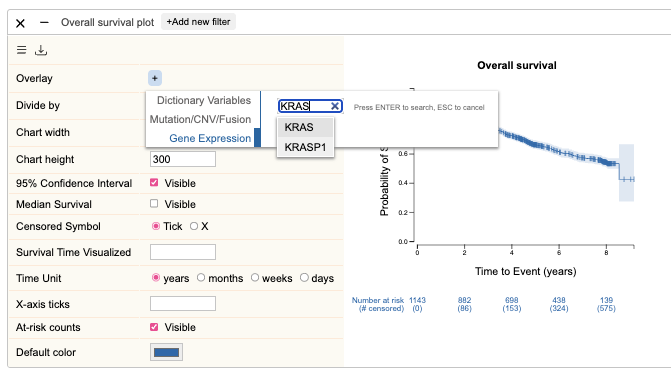
Task: Select X as the censored symbol
Action: point(194,226)
